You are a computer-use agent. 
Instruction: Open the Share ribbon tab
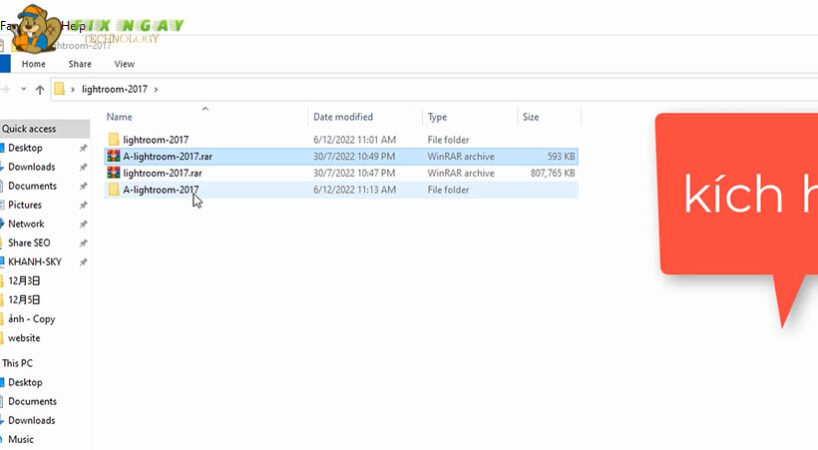(80, 64)
